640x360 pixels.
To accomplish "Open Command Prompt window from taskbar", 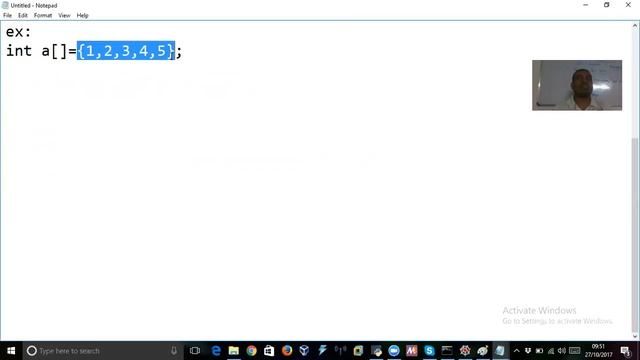I will coord(447,351).
